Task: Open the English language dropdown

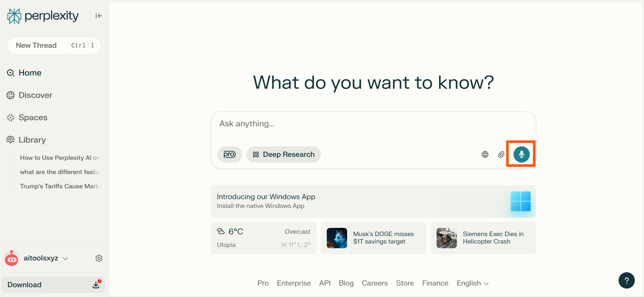Action: 472,283
